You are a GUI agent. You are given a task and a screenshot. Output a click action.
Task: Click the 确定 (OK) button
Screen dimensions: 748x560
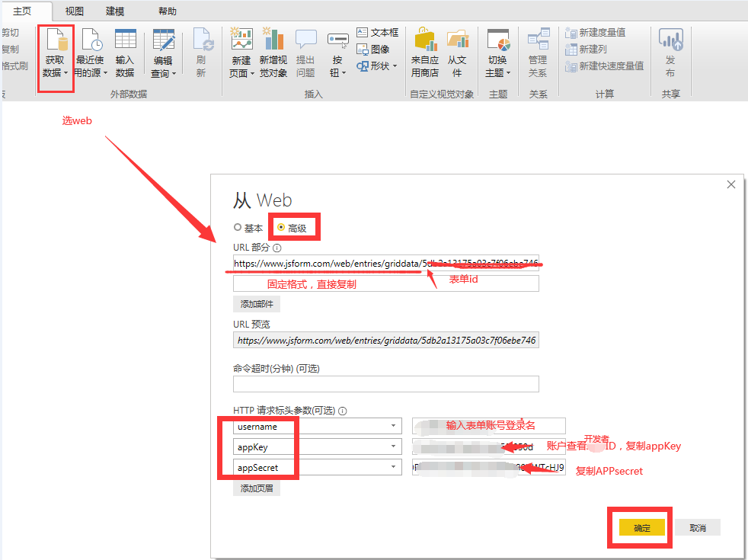point(642,528)
